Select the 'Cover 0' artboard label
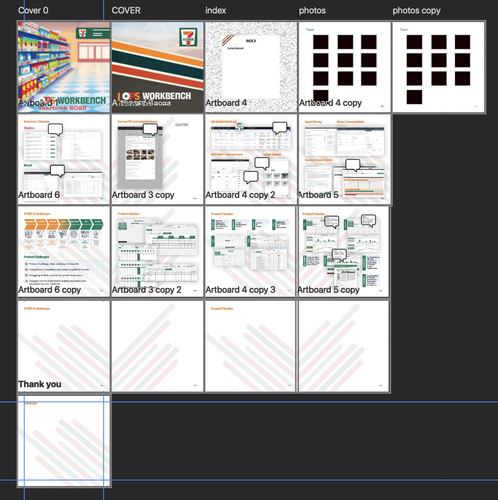Viewport: 498px width, 500px height. click(x=33, y=11)
